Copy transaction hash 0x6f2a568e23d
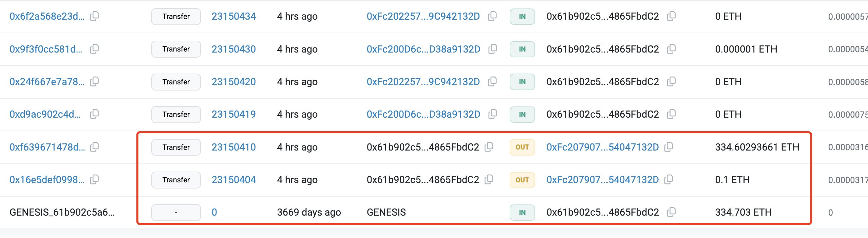Image resolution: width=868 pixels, height=238 pixels. click(95, 16)
